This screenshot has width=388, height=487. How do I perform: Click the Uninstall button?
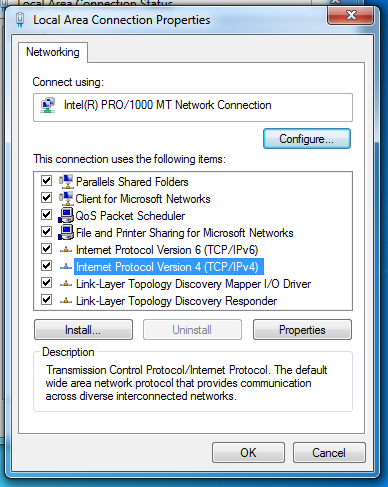[192, 330]
